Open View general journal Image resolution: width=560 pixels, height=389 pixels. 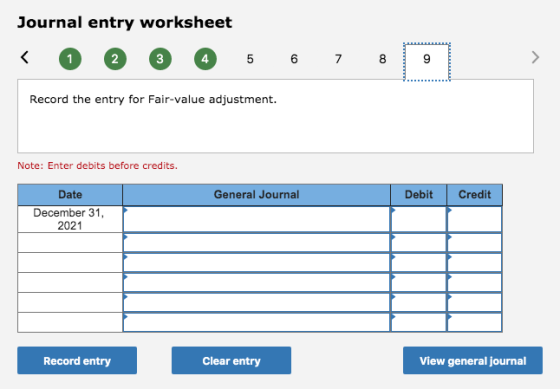(x=472, y=360)
